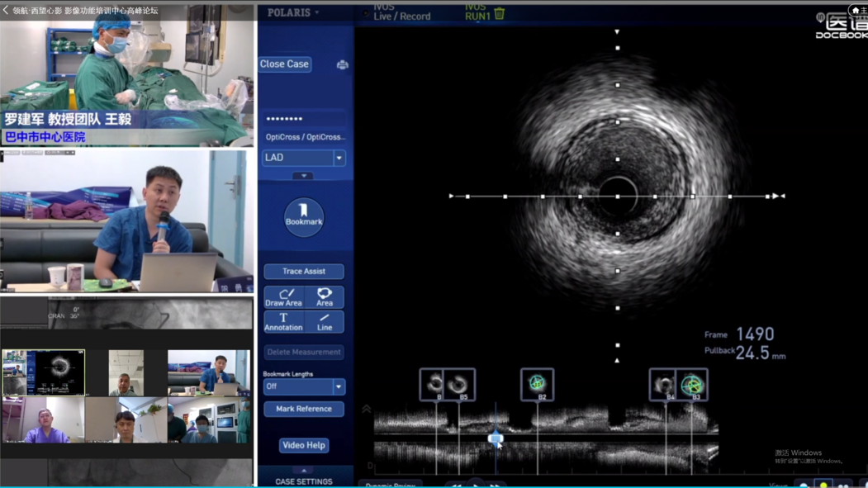The width and height of the screenshot is (868, 488).
Task: Click the blue pullback position slider handle
Action: (x=496, y=439)
